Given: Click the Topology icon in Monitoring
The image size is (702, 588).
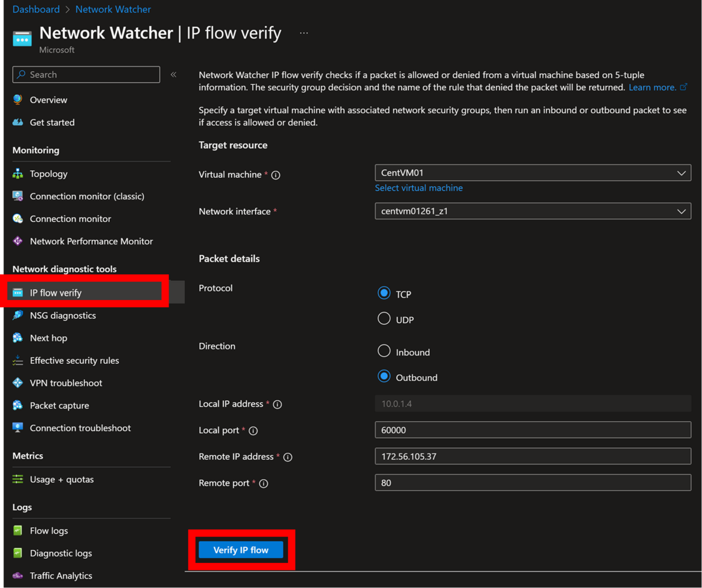Looking at the screenshot, I should (18, 174).
